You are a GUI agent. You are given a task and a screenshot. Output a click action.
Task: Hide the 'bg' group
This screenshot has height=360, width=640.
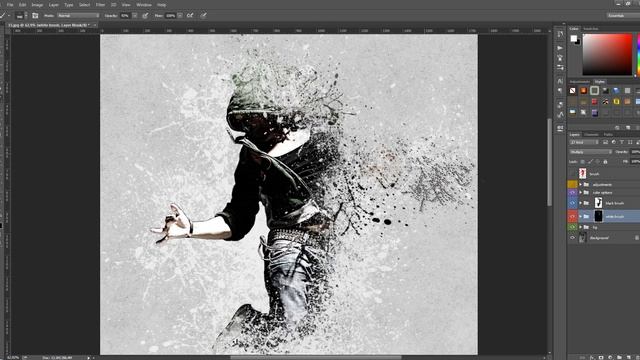[x=572, y=227]
